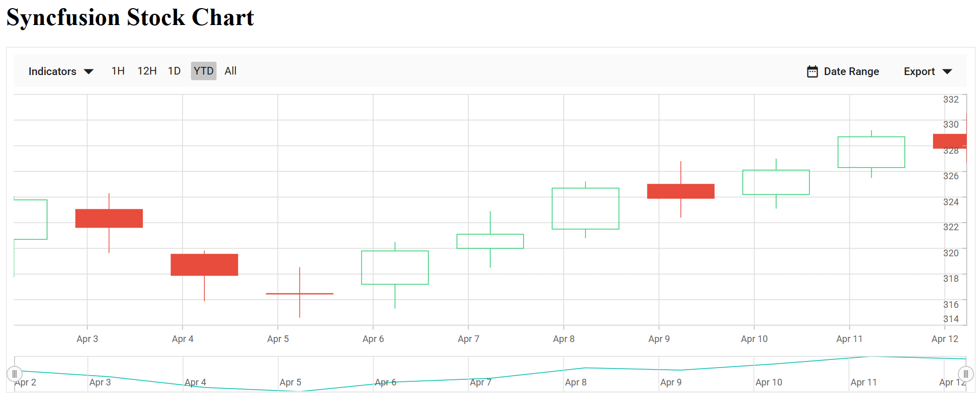Click the Apr 11 green candlestick
The height and width of the screenshot is (413, 980).
point(871,152)
